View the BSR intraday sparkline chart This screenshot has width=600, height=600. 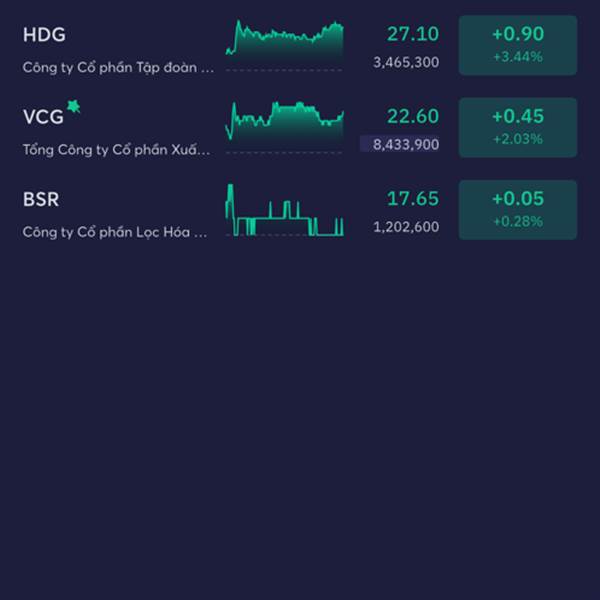point(284,210)
